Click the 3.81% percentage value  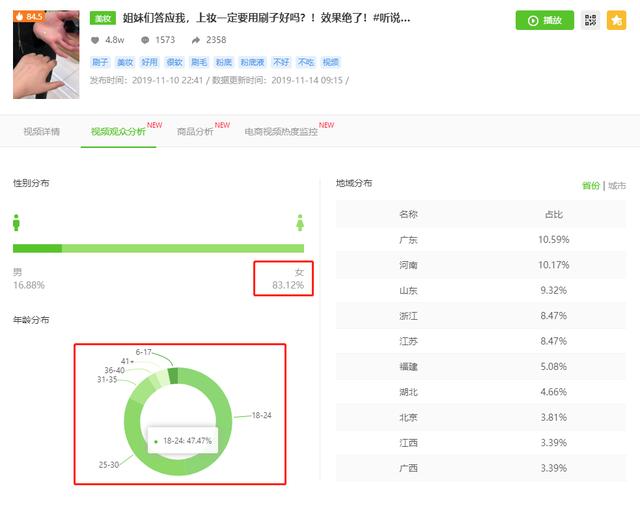[x=553, y=417]
